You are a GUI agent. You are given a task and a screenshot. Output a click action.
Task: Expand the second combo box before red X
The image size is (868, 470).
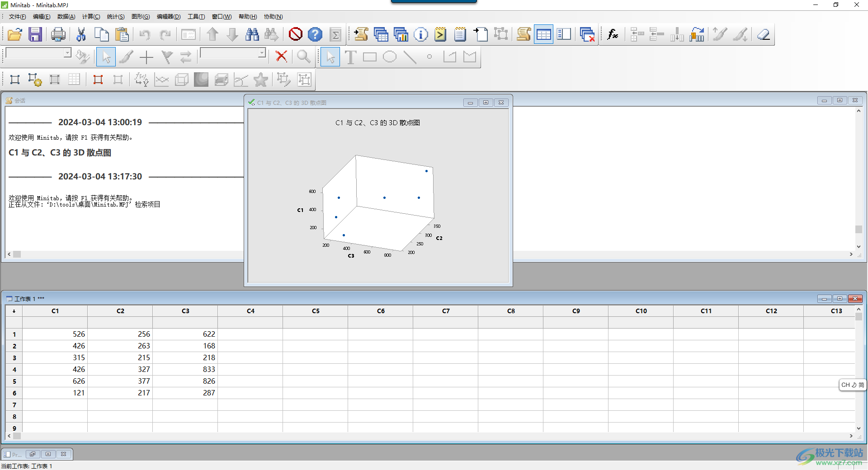(262, 53)
